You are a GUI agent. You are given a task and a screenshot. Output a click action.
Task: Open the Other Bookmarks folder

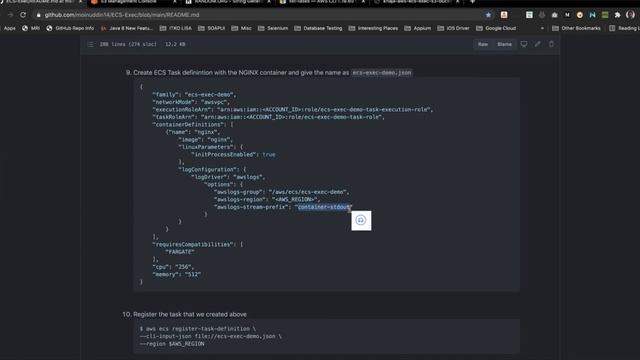coord(576,28)
